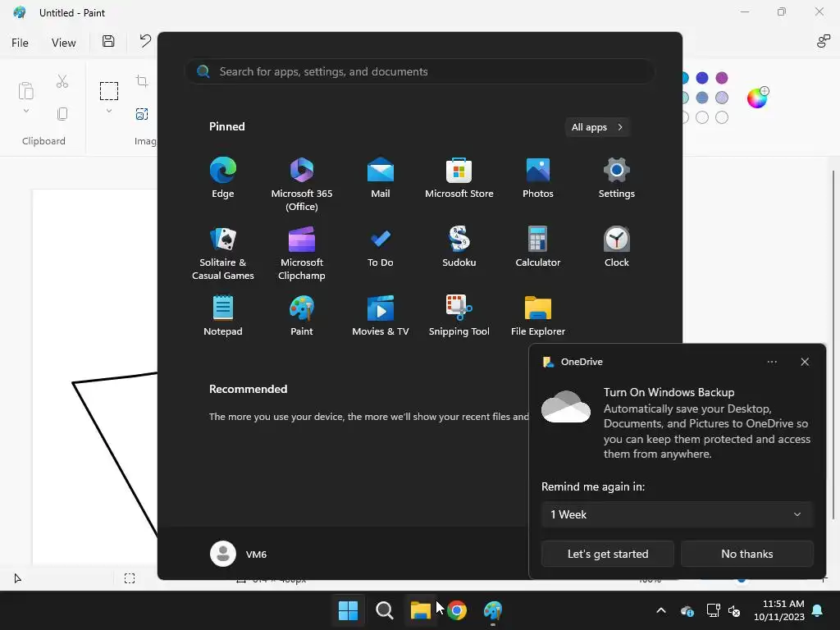Screen dimensions: 840x630
Task: Open OneDrive notification more options
Action: [x=772, y=362]
